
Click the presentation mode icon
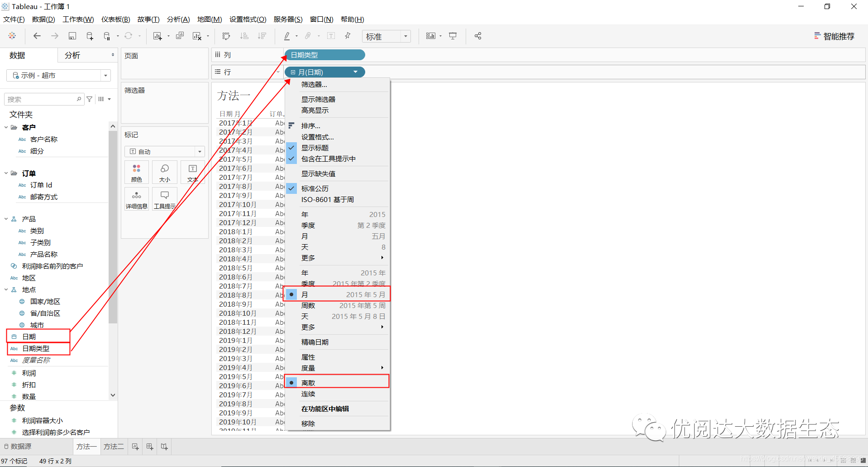(453, 36)
